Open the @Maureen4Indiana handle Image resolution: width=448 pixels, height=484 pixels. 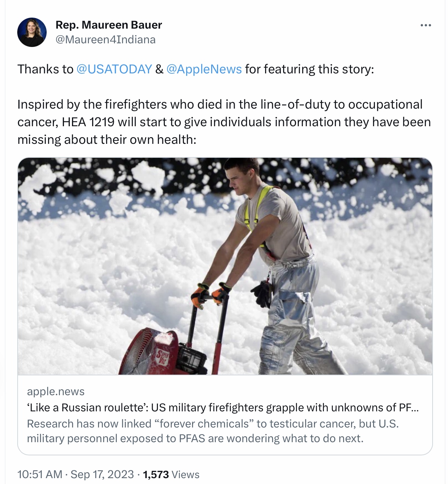click(105, 40)
